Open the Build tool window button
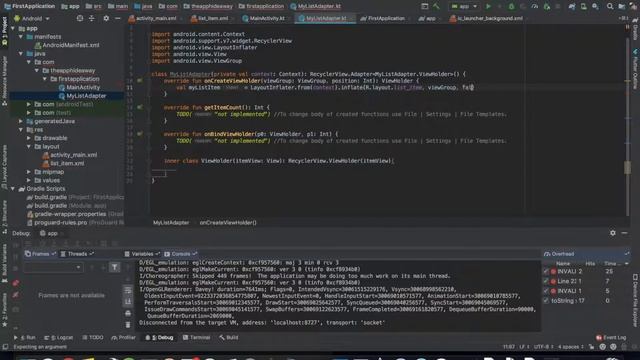The height and width of the screenshot is (360, 640). [229, 338]
